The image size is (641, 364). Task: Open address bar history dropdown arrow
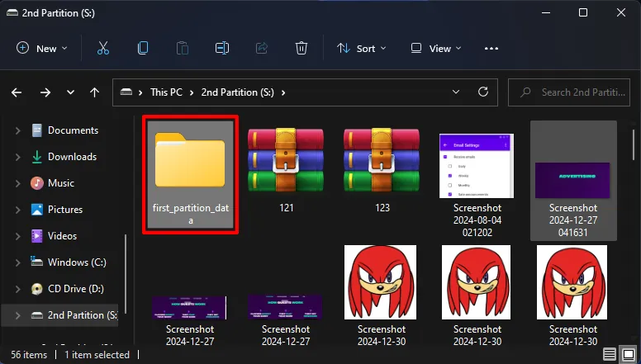(x=456, y=92)
